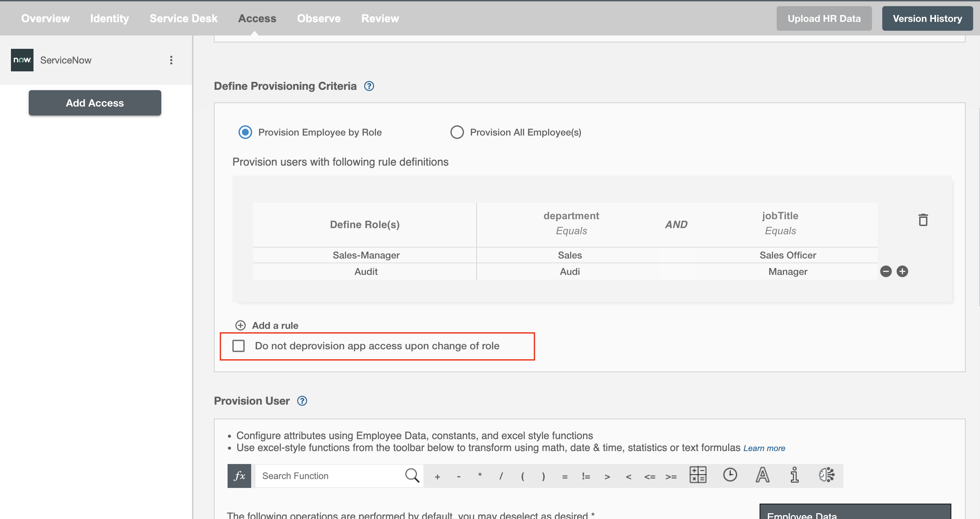Select Provision Employee by Role radio
The width and height of the screenshot is (980, 519).
[245, 132]
